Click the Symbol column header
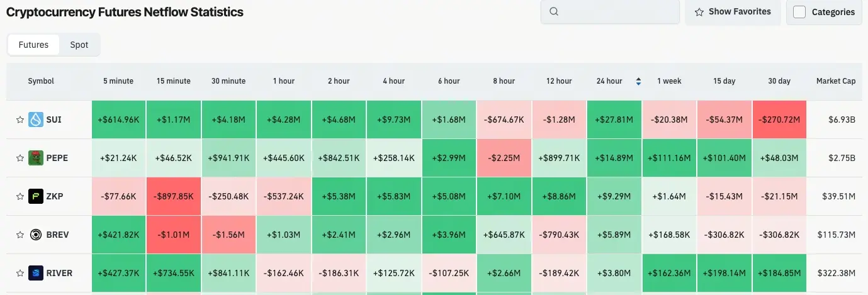The width and height of the screenshot is (868, 295). 41,81
